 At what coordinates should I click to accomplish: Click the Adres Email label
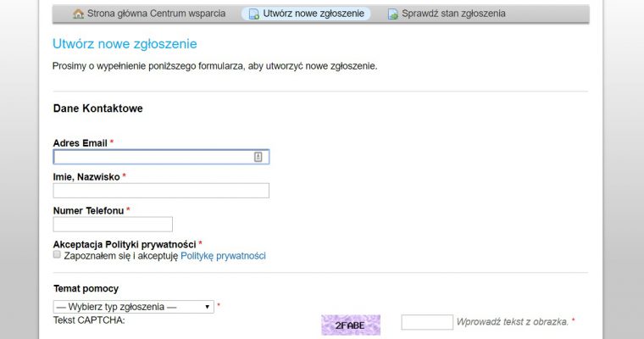80,143
